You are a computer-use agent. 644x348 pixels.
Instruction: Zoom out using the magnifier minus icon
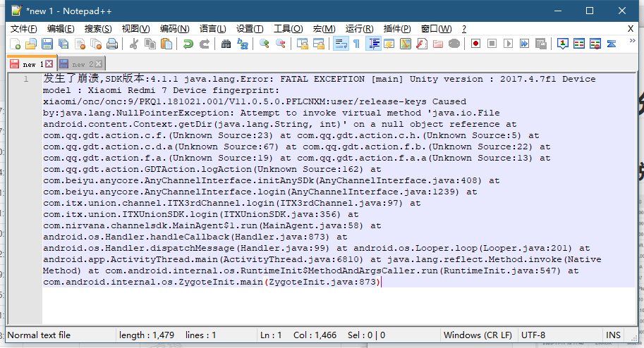(x=281, y=44)
